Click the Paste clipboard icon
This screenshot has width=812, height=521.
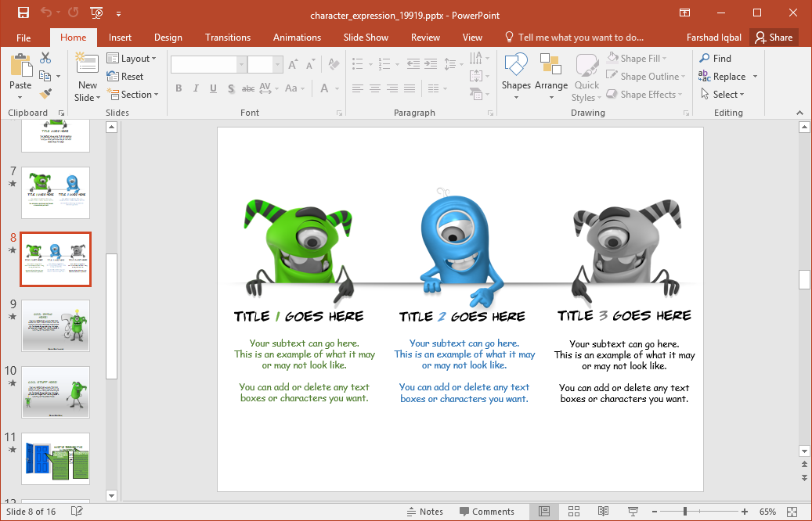[x=20, y=66]
